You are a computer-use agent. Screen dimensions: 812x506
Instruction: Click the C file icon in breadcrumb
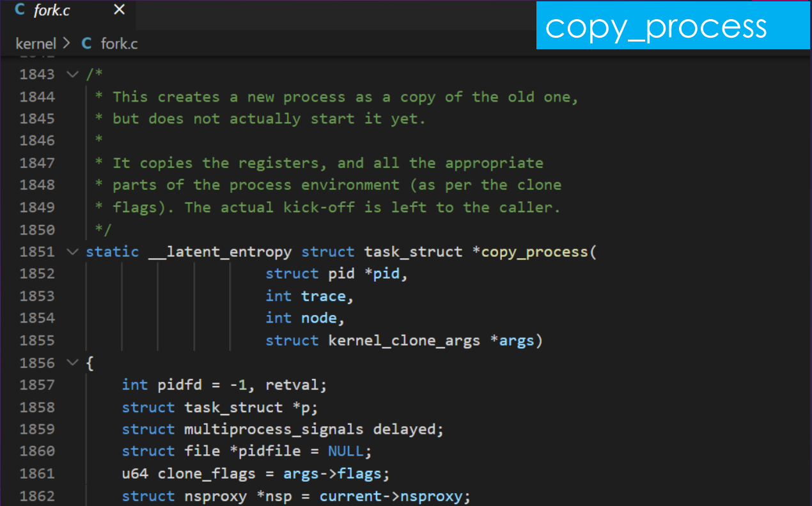coord(87,43)
